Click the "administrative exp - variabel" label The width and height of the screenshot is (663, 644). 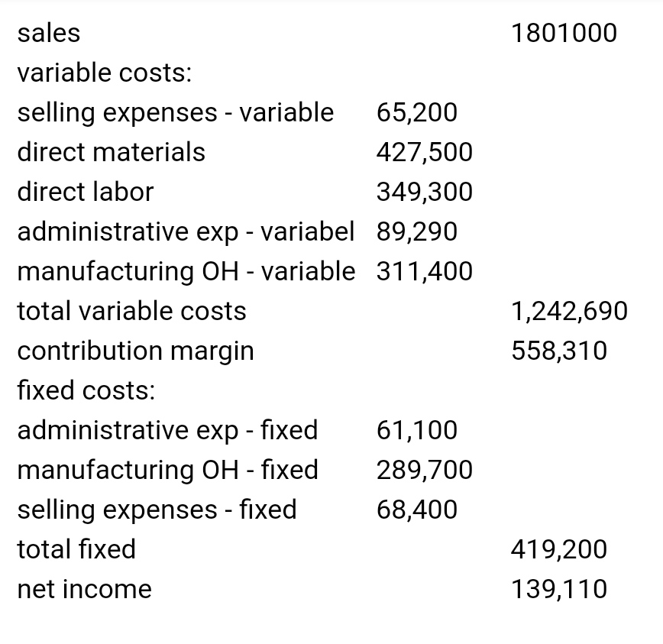pos(186,231)
